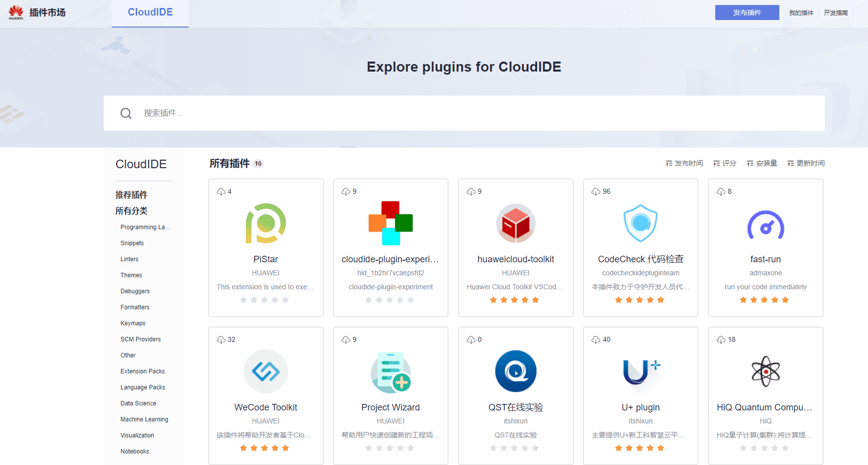The width and height of the screenshot is (868, 465).
Task: Open the huaweicloud-toolkit red cube logo
Action: pyautogui.click(x=516, y=223)
